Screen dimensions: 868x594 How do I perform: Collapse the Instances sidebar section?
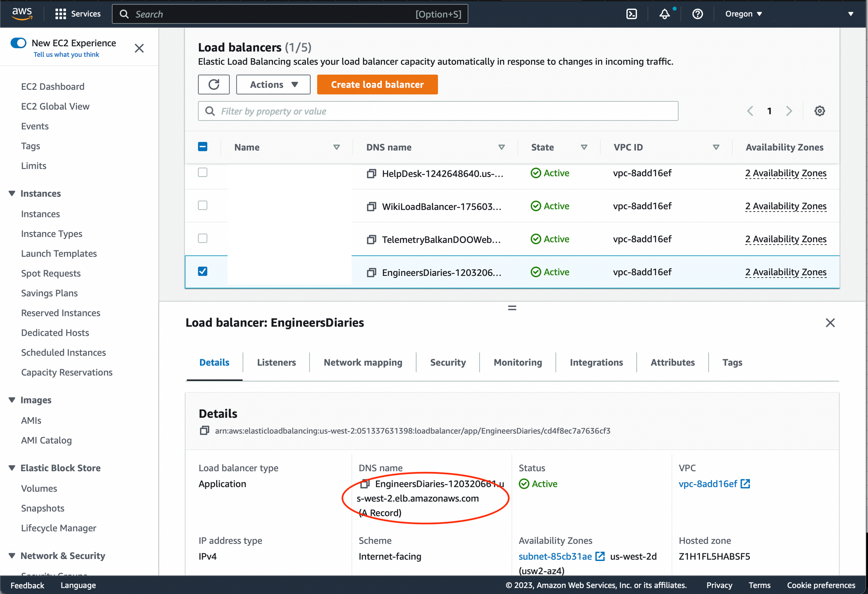point(12,194)
